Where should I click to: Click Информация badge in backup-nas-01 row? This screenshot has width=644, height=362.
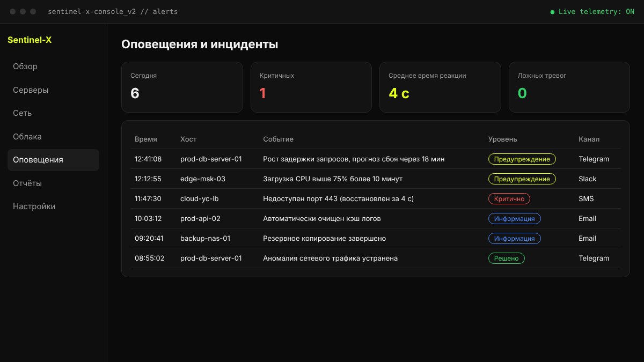pyautogui.click(x=515, y=239)
